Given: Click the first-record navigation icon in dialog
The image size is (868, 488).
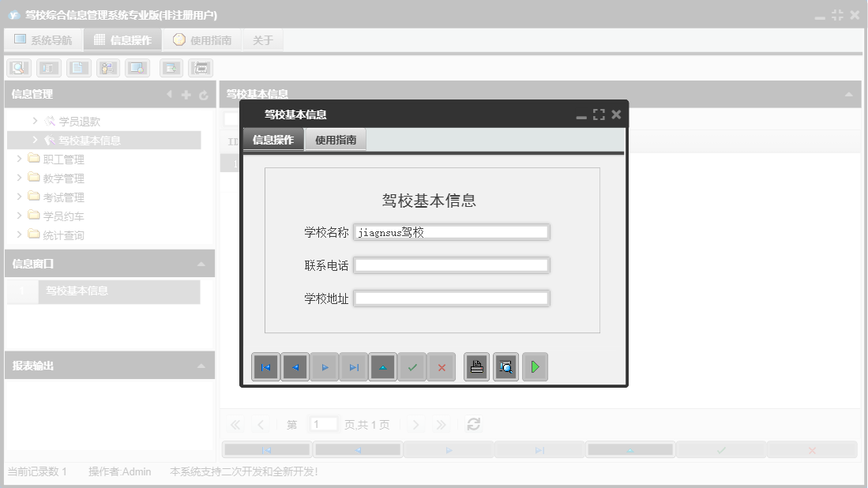Looking at the screenshot, I should (x=266, y=366).
